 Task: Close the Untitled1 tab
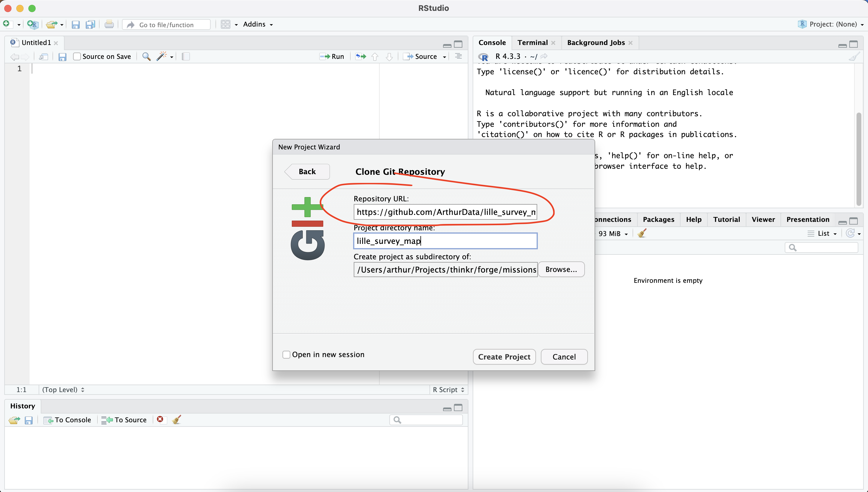tap(56, 43)
